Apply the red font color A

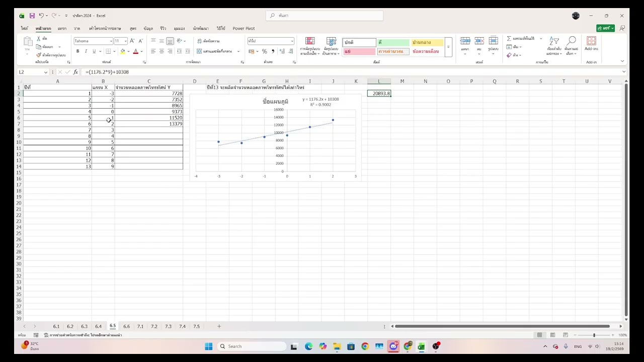coord(135,51)
